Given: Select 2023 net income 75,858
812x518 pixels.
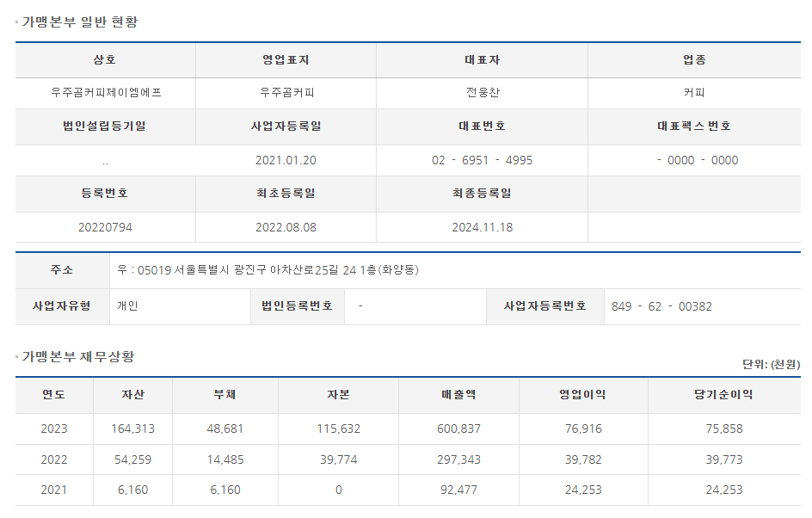Looking at the screenshot, I should (x=724, y=429).
